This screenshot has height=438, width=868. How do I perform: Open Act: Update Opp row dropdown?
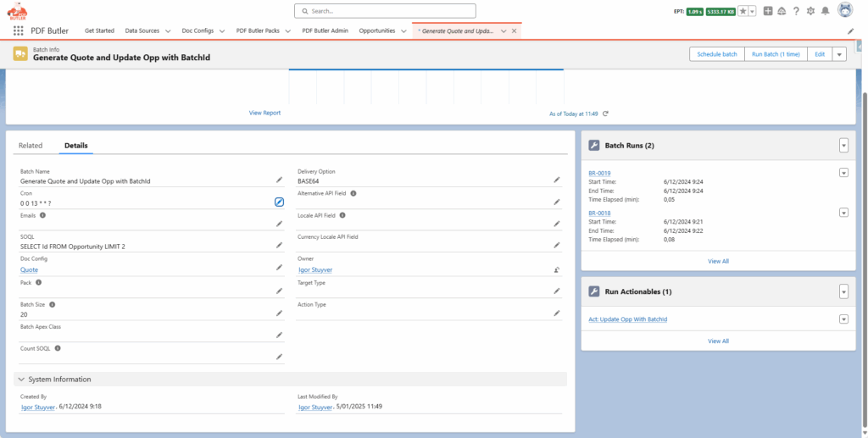[843, 319]
